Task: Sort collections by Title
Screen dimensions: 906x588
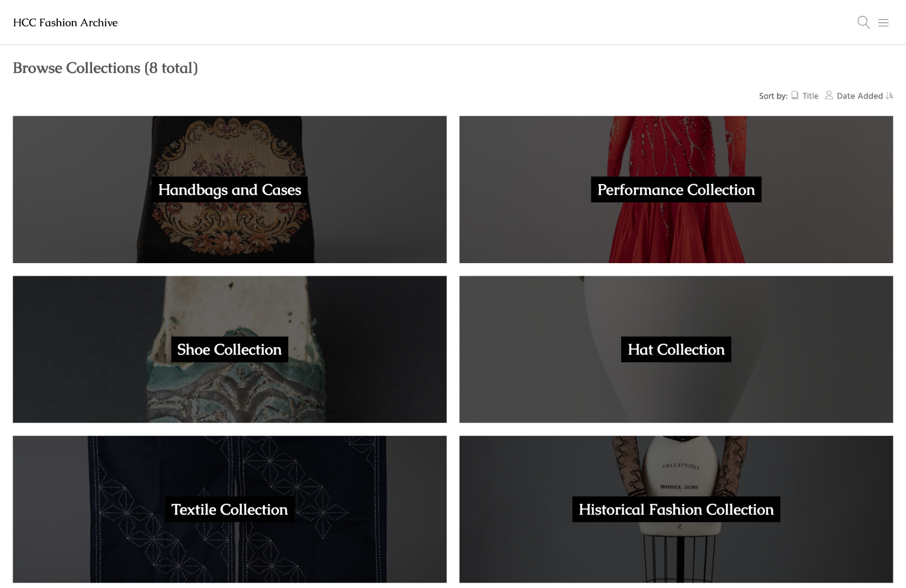Action: (810, 96)
